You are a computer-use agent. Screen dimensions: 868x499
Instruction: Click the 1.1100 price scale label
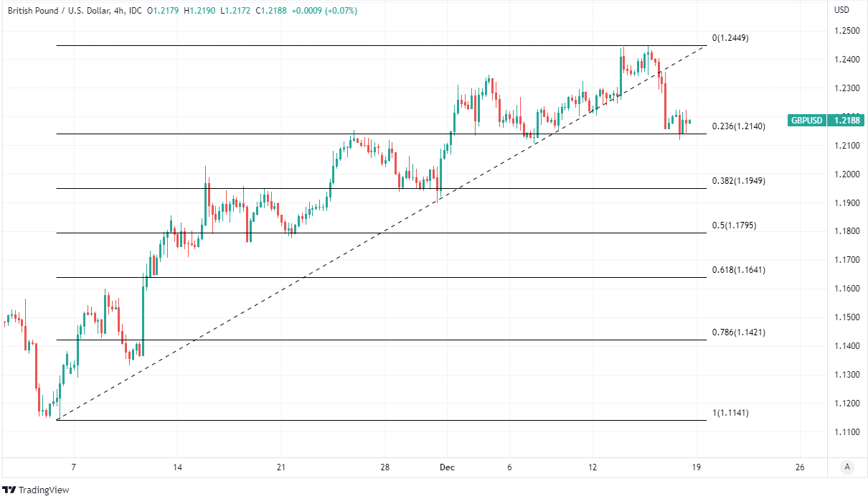point(846,432)
